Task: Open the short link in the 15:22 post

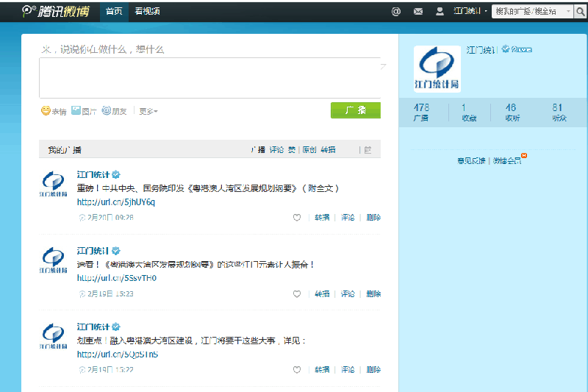Action: pyautogui.click(x=118, y=354)
